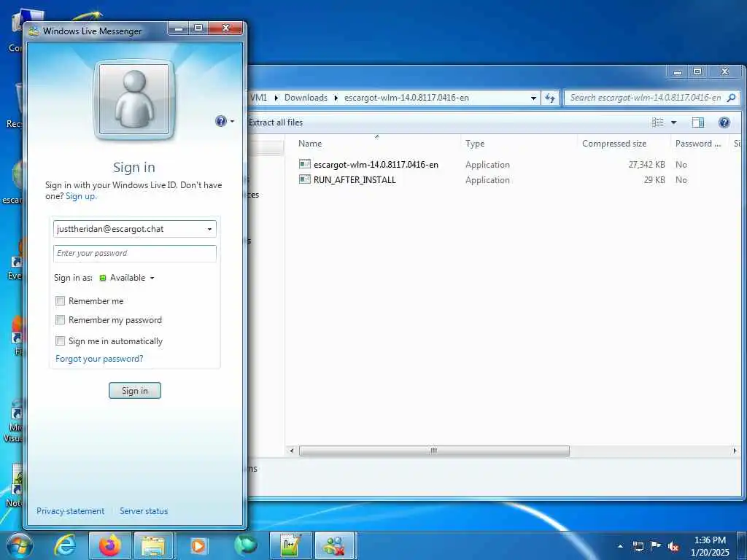Screen dimensions: 747x560
Task: Select the escargot-wlm-14.0.8117.0416-en file
Action: tap(376, 165)
